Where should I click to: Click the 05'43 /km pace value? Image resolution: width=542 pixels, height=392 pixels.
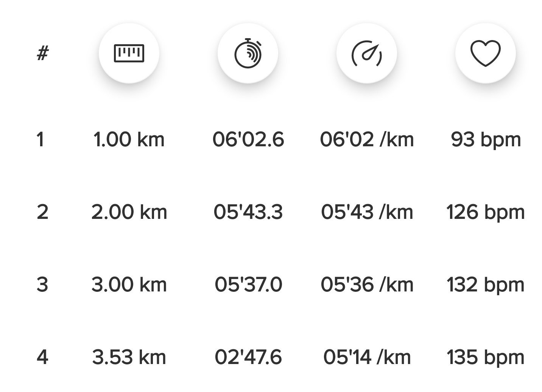point(367,212)
